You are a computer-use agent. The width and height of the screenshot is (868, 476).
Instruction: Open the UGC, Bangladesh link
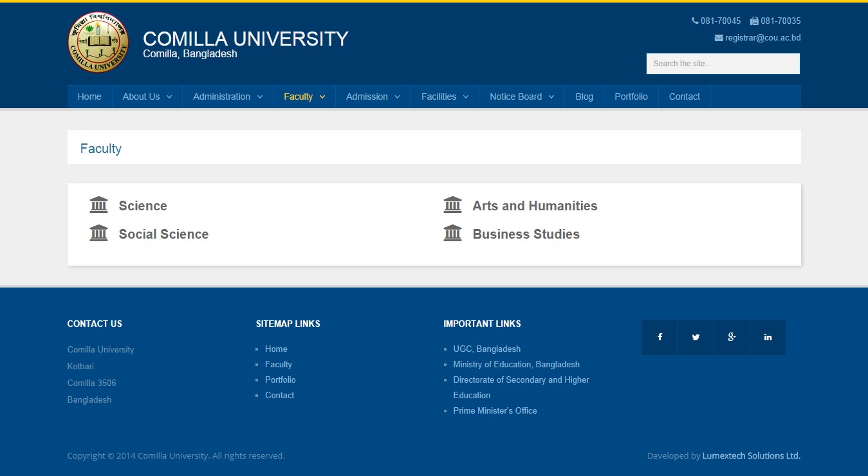tap(486, 349)
